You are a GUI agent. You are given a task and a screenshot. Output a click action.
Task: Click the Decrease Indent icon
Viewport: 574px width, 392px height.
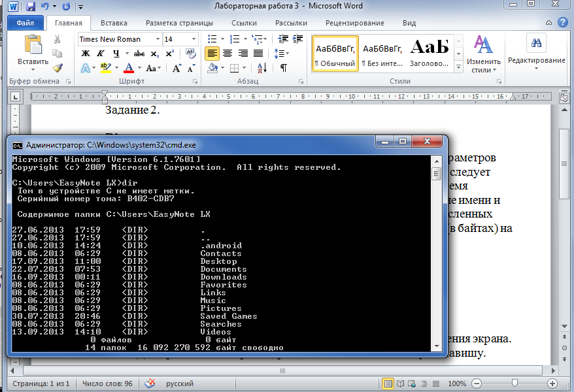click(283, 39)
